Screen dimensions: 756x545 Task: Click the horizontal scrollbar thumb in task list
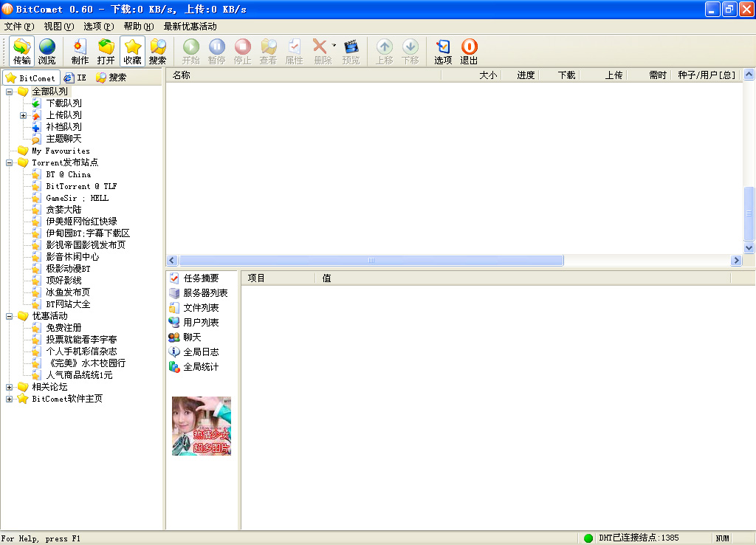pyautogui.click(x=371, y=261)
